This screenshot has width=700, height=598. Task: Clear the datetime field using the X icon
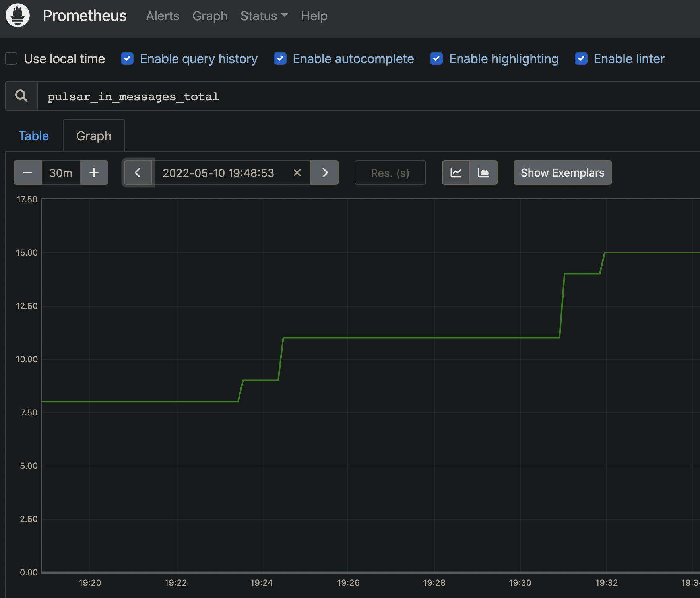297,173
